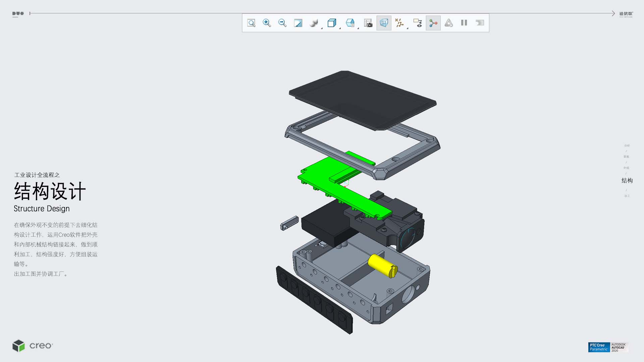
Task: Click the Repaint screen icon
Action: click(x=298, y=23)
